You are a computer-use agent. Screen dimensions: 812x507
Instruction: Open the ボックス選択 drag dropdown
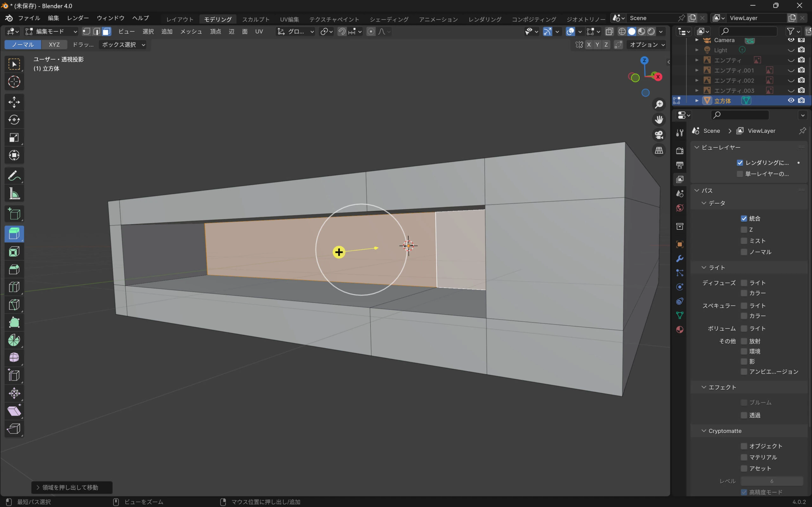[123, 45]
